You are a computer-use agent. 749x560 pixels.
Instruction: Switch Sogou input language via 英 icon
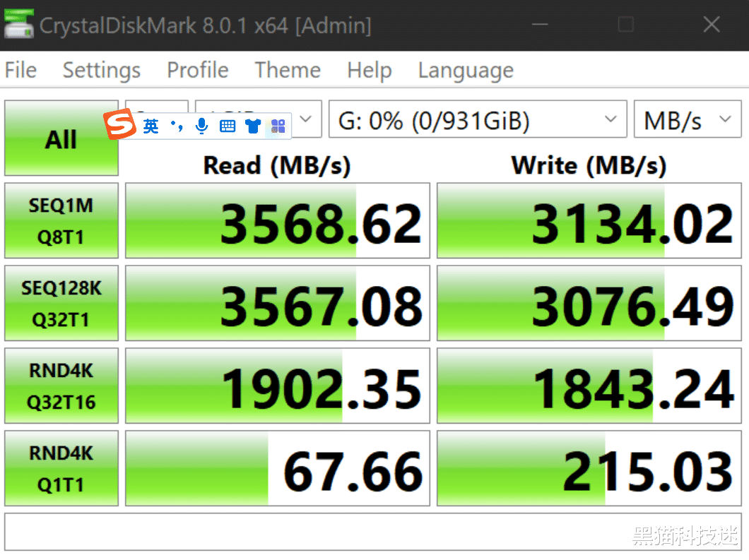point(151,126)
